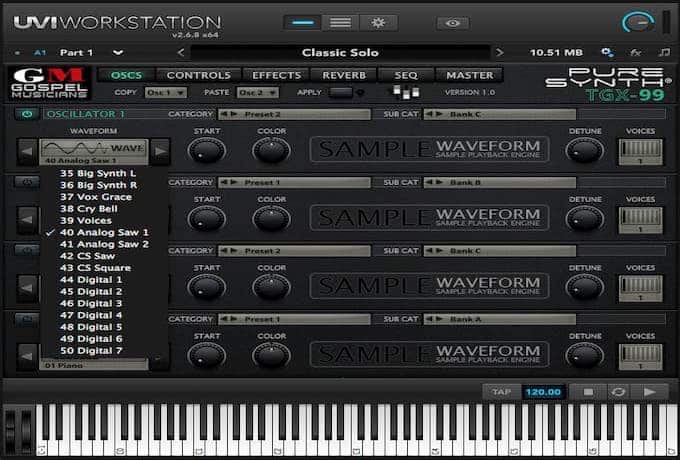Stop playback with the stop button

click(588, 392)
